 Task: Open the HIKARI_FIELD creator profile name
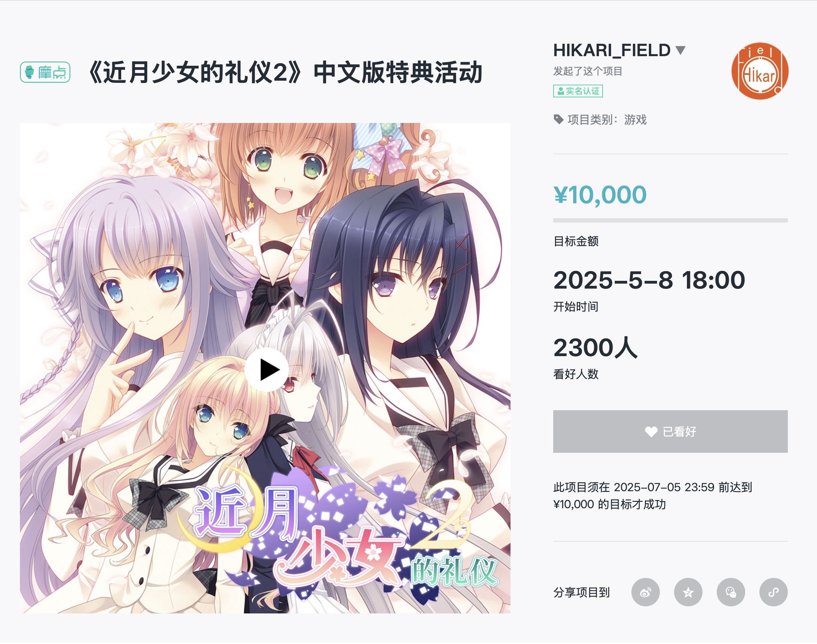612,50
